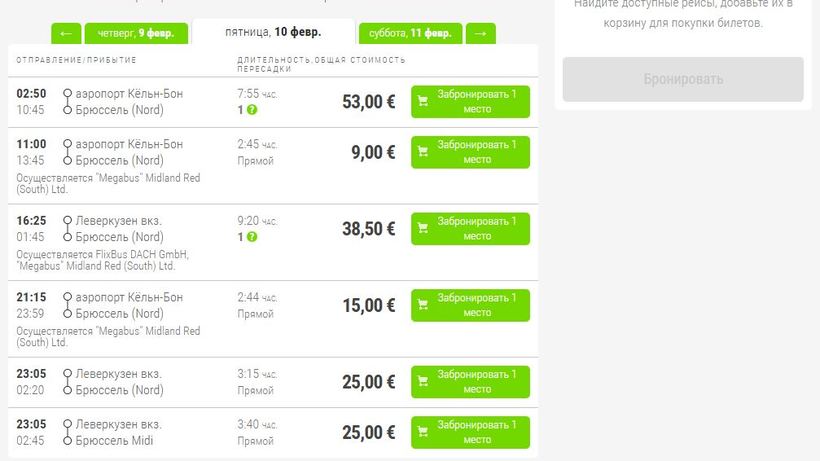Select the пятница, 10 февр. tab

pyautogui.click(x=273, y=33)
